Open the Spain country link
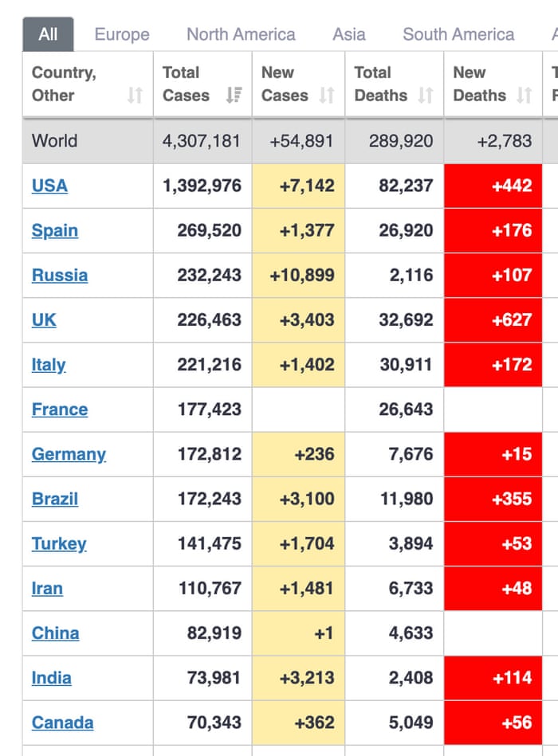Screen dimensions: 558x756 tap(55, 230)
